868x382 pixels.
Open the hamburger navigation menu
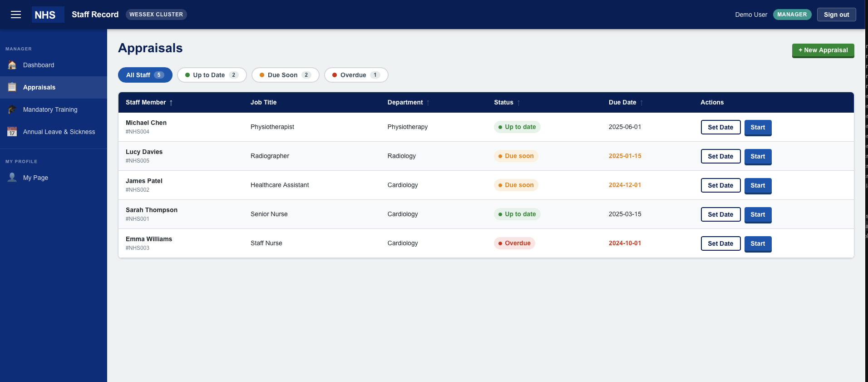click(16, 15)
